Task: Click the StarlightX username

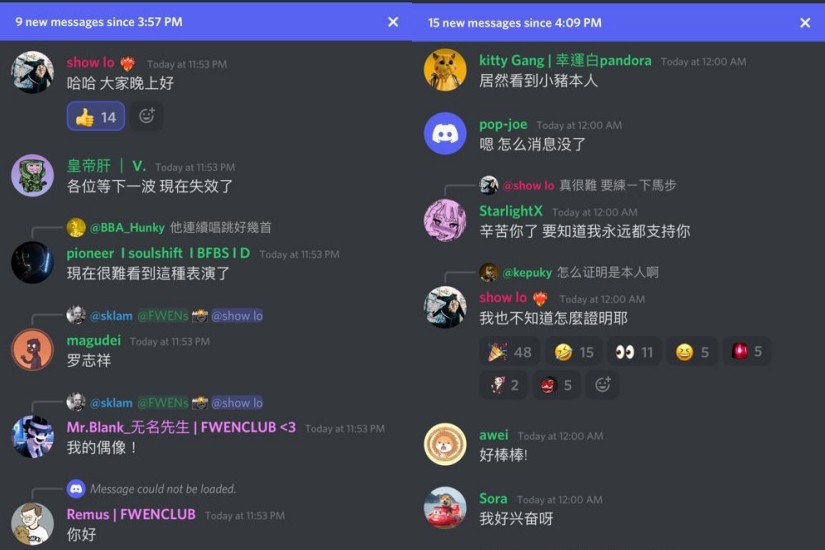Action: [x=510, y=211]
